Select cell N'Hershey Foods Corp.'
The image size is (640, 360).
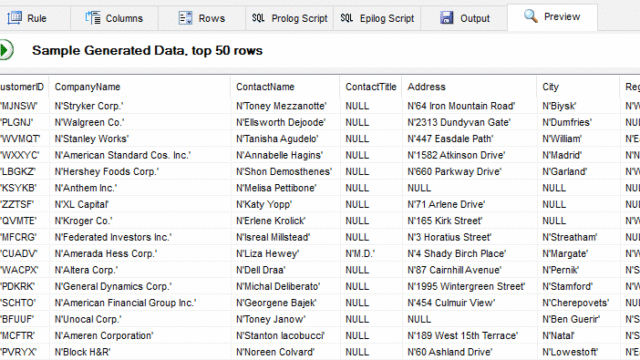pyautogui.click(x=139, y=171)
